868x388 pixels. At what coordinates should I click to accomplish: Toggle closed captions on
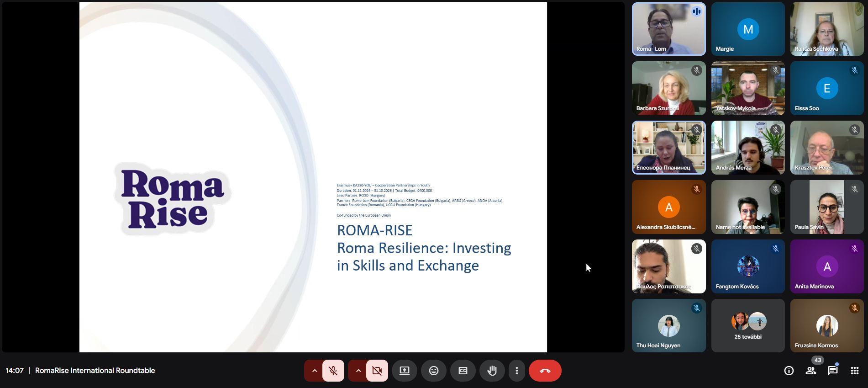click(463, 371)
